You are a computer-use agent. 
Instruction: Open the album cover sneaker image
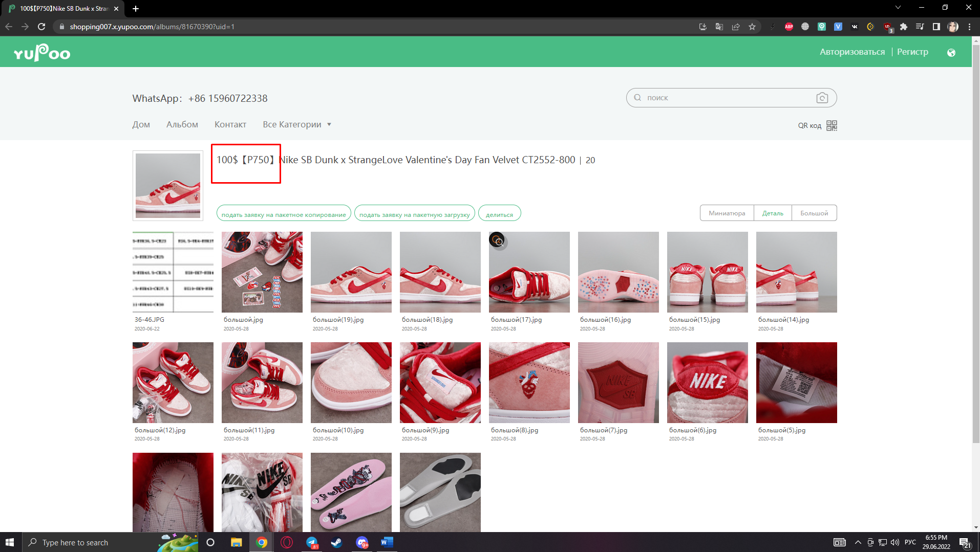(168, 186)
